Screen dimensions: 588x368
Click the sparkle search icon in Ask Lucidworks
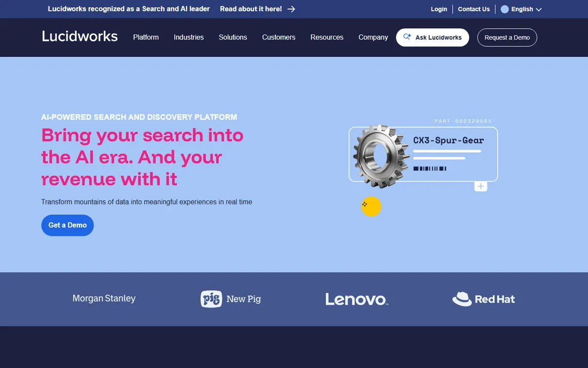(x=407, y=37)
